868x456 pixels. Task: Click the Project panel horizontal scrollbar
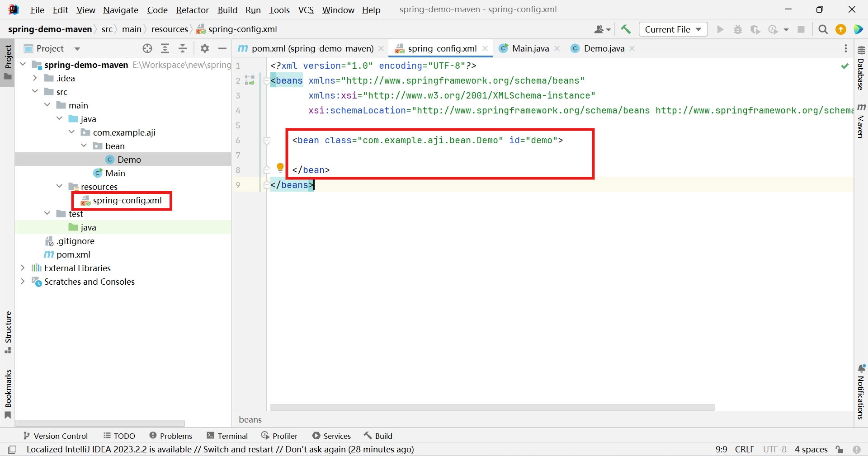point(99,424)
